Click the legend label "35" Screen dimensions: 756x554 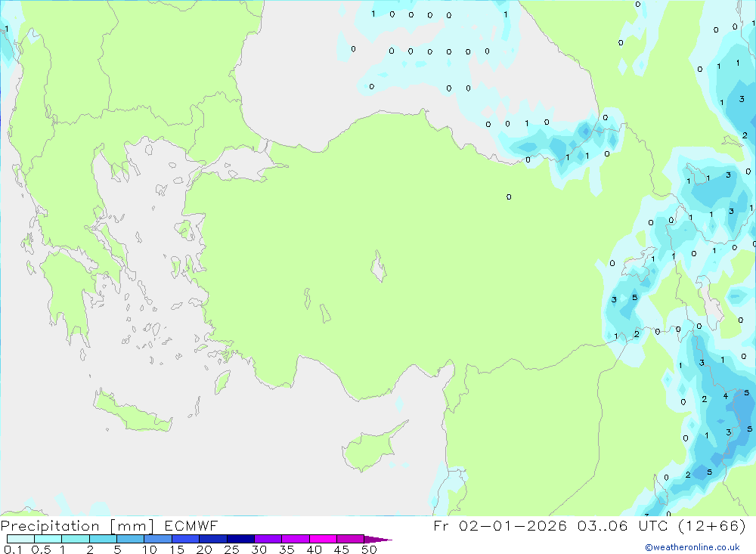tap(287, 549)
